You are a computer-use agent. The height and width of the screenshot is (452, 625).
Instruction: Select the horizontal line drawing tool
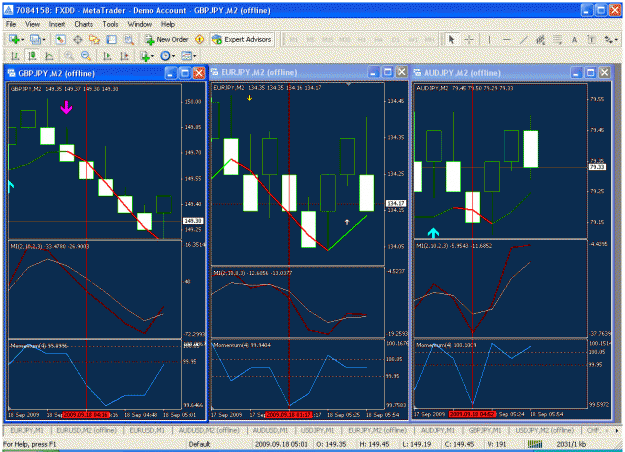(506, 39)
